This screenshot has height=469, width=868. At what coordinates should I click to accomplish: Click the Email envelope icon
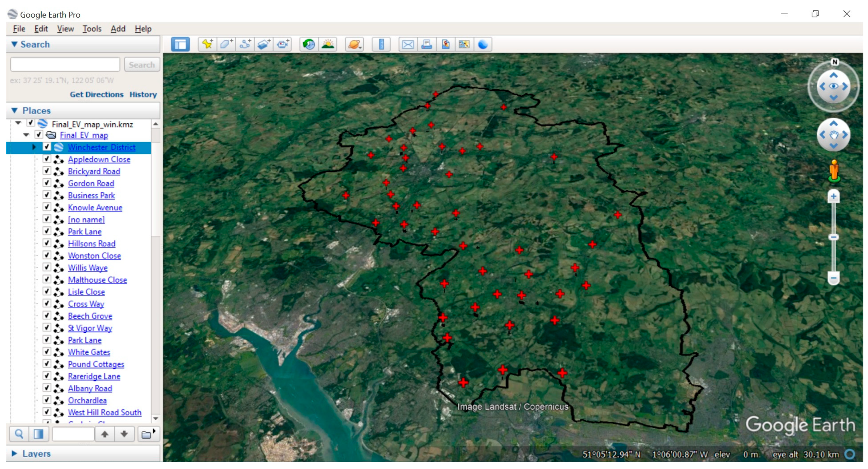(408, 44)
